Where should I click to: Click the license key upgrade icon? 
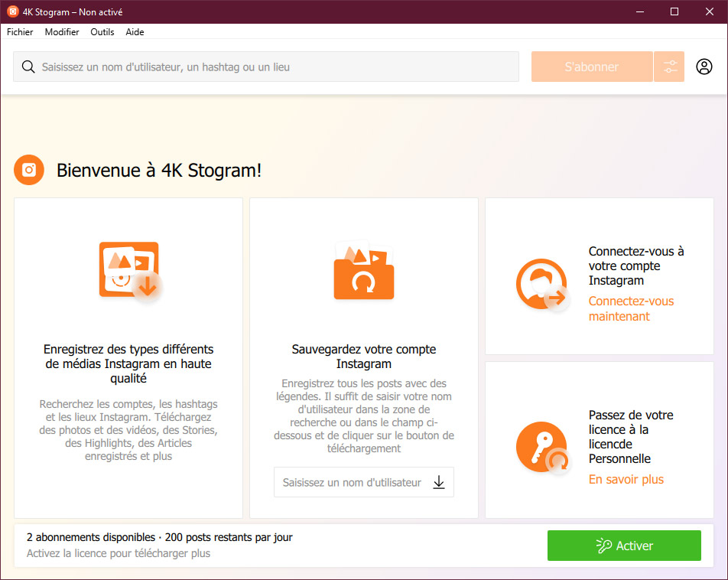(542, 447)
